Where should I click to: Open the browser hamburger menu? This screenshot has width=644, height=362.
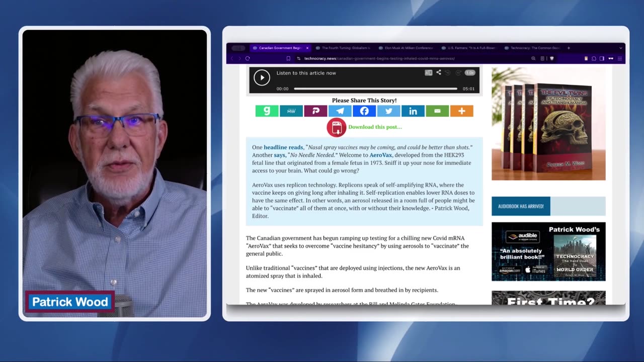620,58
